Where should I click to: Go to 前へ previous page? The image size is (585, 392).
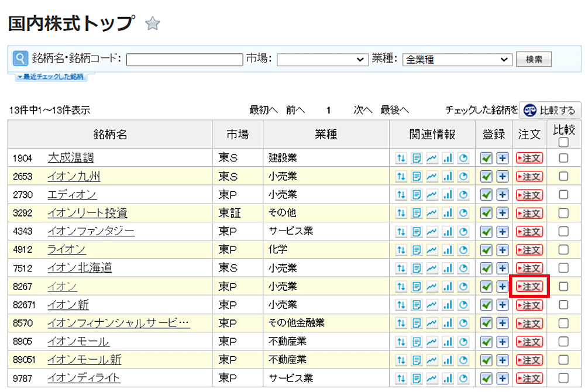[295, 110]
